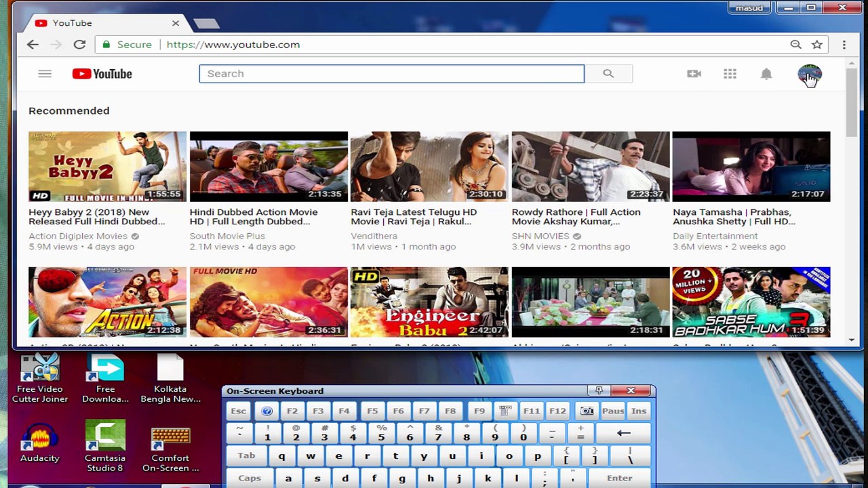The width and height of the screenshot is (868, 488).
Task: Click the keypad icon key on on-screen keyboard
Action: pos(505,411)
